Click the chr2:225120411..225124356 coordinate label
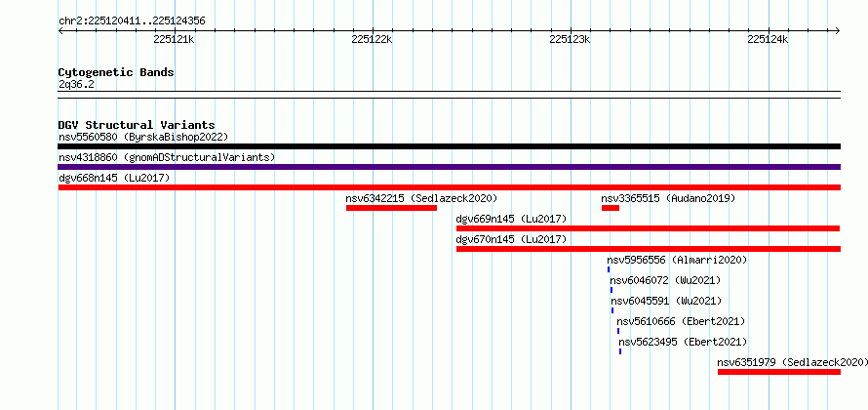868x410 pixels. click(132, 21)
